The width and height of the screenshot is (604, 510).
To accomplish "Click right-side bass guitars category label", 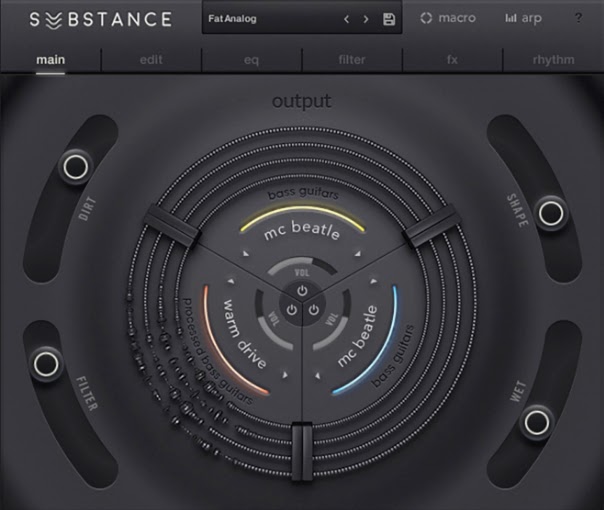I will (x=394, y=356).
